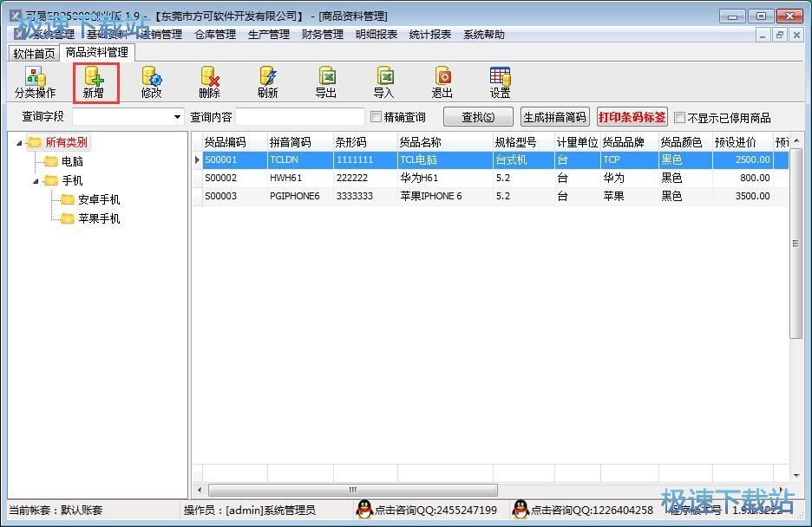This screenshot has height=527, width=812.
Task: Click 点击咨询QQ:1226404258 link in status bar
Action: (592, 510)
